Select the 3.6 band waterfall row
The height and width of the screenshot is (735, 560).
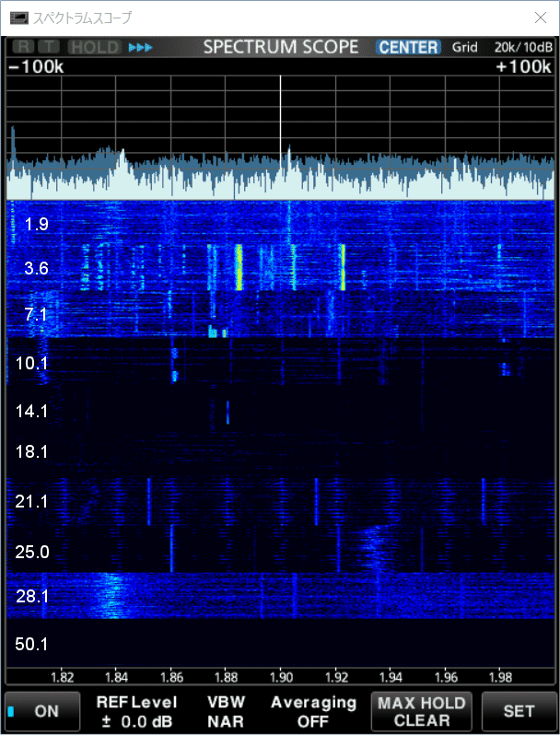(x=276, y=268)
